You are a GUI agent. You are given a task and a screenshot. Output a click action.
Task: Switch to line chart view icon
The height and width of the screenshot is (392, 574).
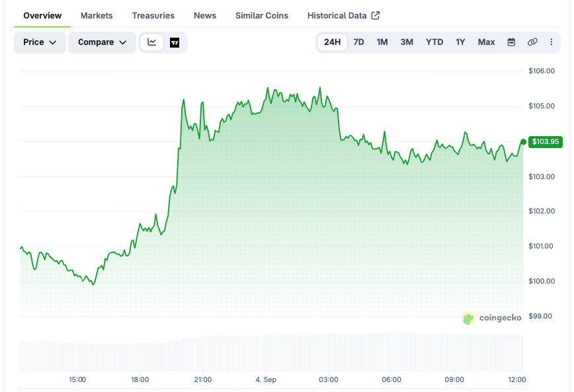click(152, 42)
